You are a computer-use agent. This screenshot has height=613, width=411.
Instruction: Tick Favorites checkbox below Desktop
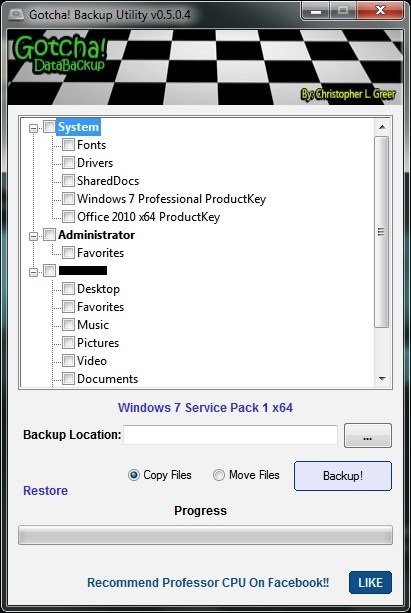coord(68,306)
